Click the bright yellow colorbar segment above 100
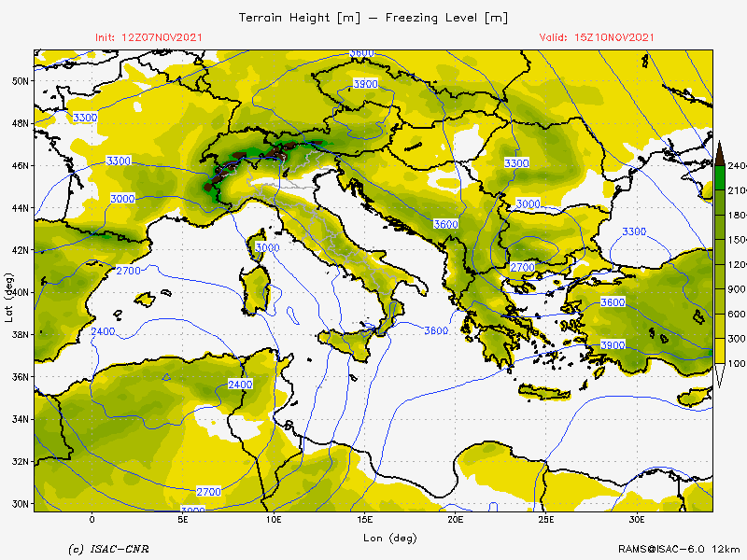Image resolution: width=747 pixels, height=560 pixels. (720, 351)
